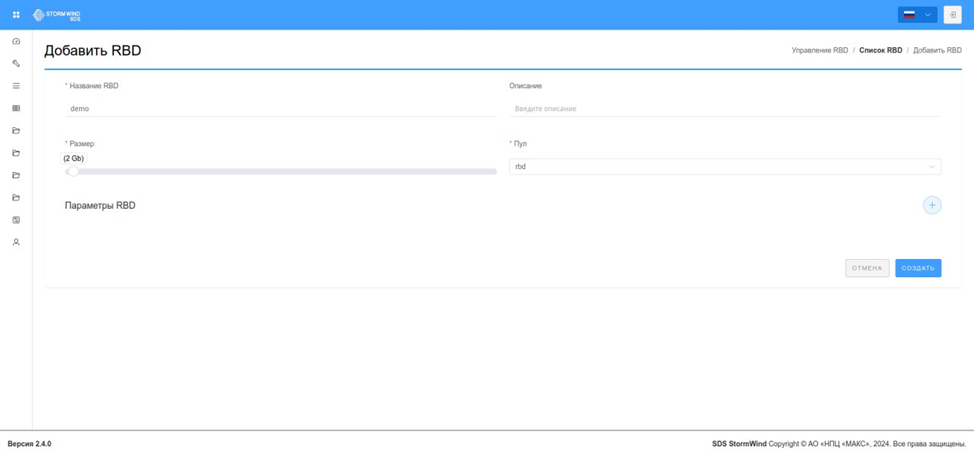This screenshot has width=974, height=454.
Task: Add an RBD parameter with plus icon
Action: (932, 206)
